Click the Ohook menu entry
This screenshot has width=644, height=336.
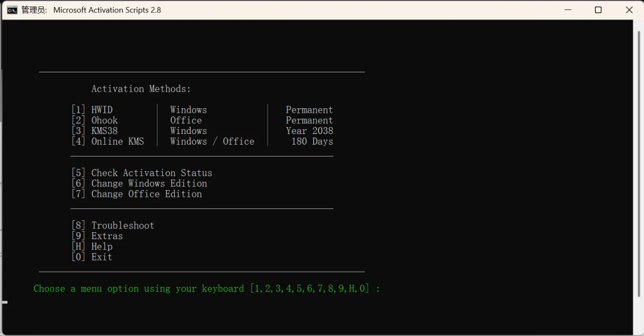[104, 120]
